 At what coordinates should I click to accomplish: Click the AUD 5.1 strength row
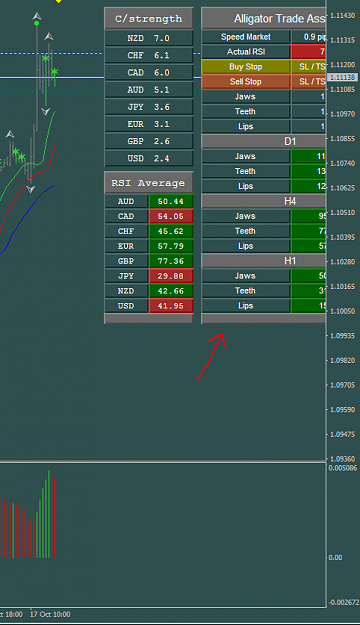tap(149, 90)
